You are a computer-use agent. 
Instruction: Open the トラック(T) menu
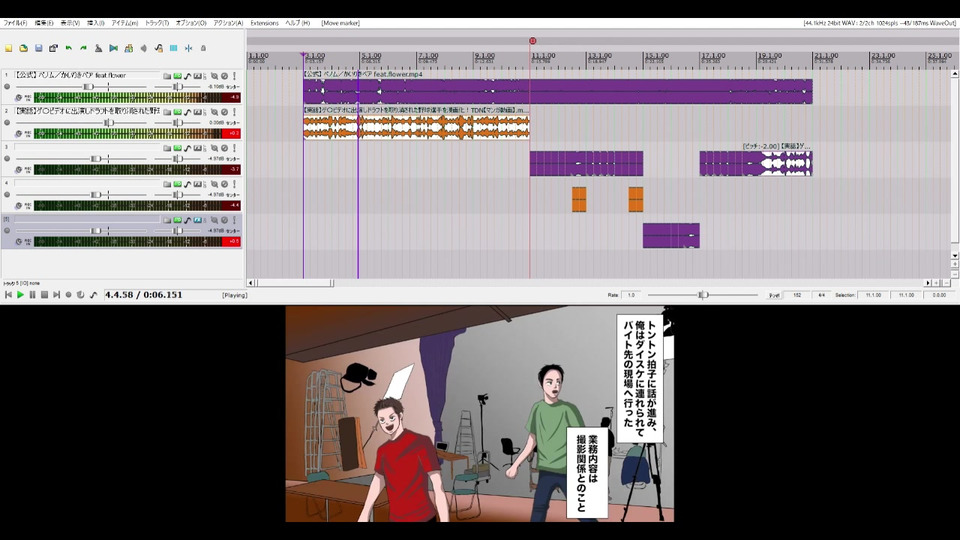pyautogui.click(x=157, y=23)
